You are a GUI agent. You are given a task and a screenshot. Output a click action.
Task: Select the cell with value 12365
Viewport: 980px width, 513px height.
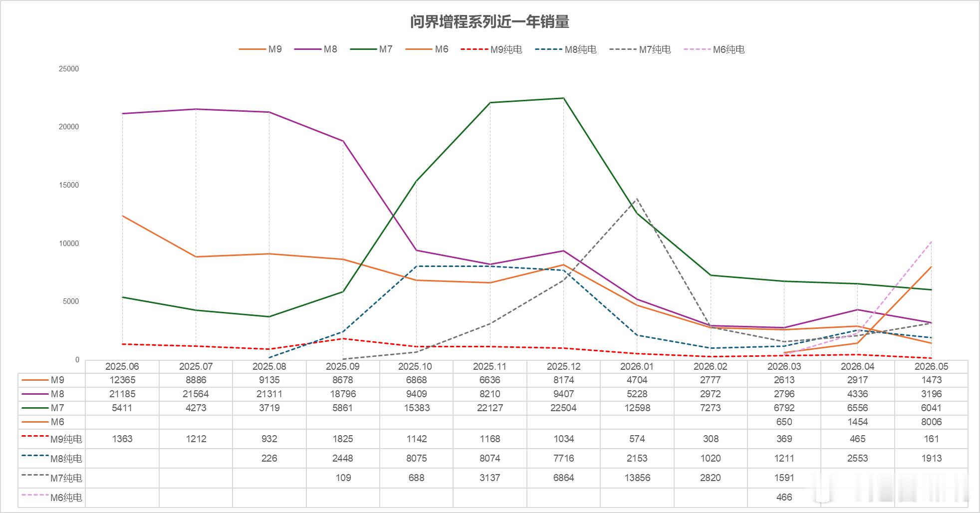pos(122,380)
